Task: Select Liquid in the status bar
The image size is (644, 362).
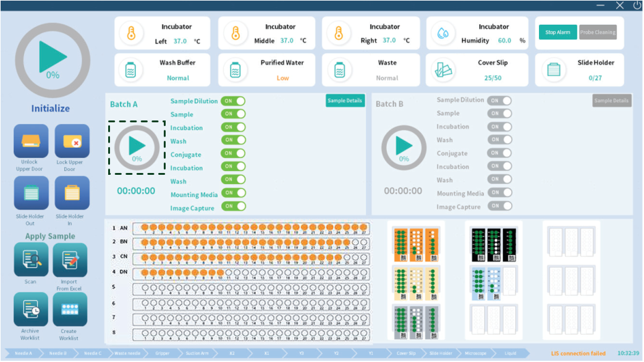Action: click(x=511, y=353)
